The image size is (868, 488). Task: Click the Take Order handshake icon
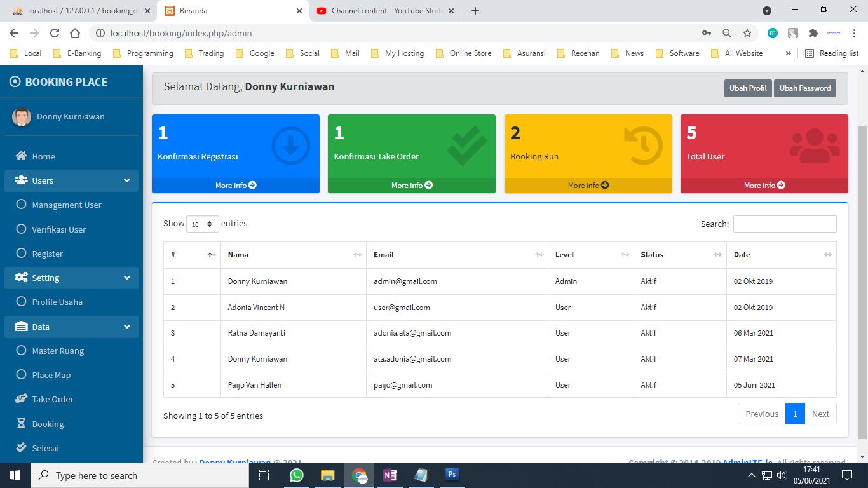21,399
